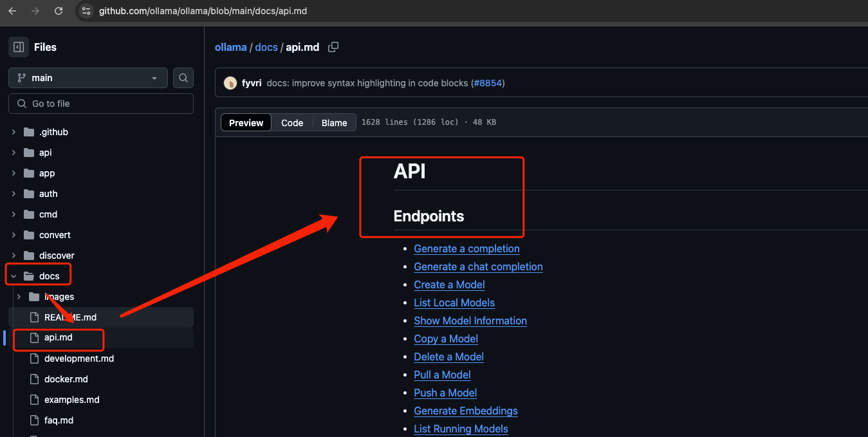Open the main branch selector dropdown
The width and height of the screenshot is (868, 437).
click(x=88, y=78)
